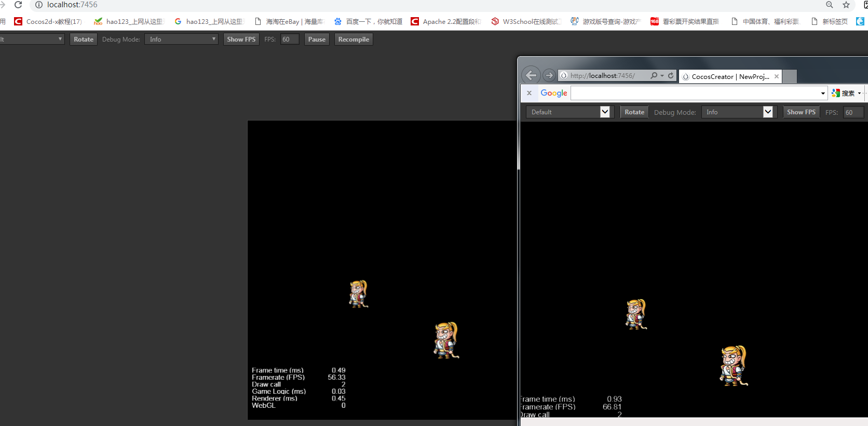Open the 游戏版号查询 bookmark
The width and height of the screenshot is (868, 426).
click(x=606, y=21)
